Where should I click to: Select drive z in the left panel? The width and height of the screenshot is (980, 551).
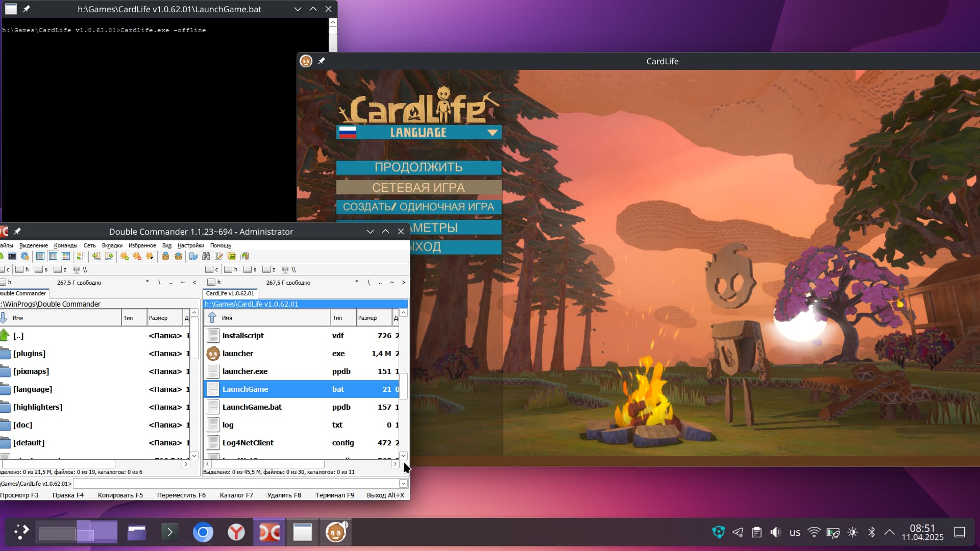click(60, 269)
